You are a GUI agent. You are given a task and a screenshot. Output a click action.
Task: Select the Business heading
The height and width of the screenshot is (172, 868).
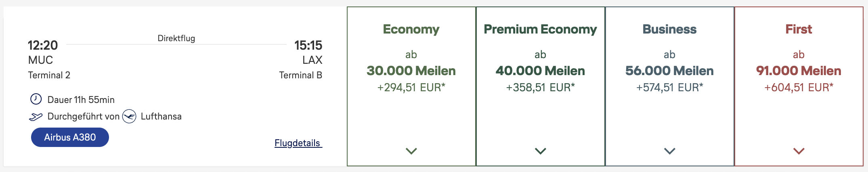point(669,29)
